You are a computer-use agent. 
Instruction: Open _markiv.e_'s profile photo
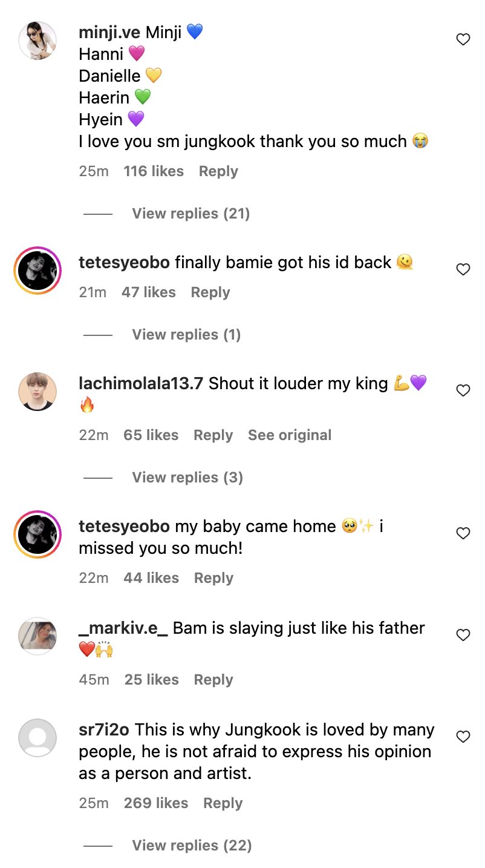pyautogui.click(x=37, y=636)
